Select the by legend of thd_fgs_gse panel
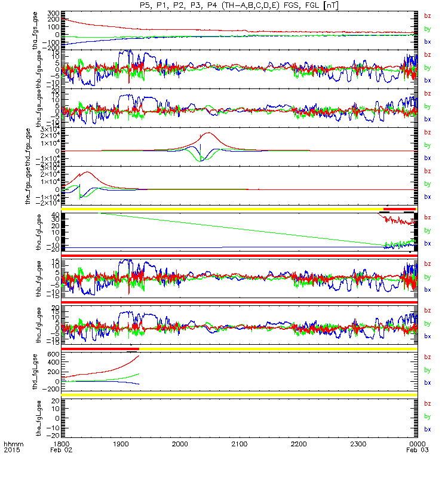The height and width of the screenshot is (478, 448). point(428,145)
